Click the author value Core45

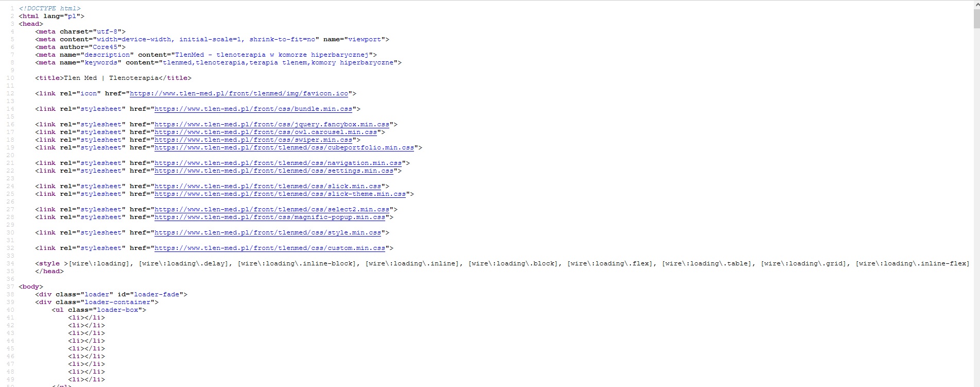coord(105,47)
